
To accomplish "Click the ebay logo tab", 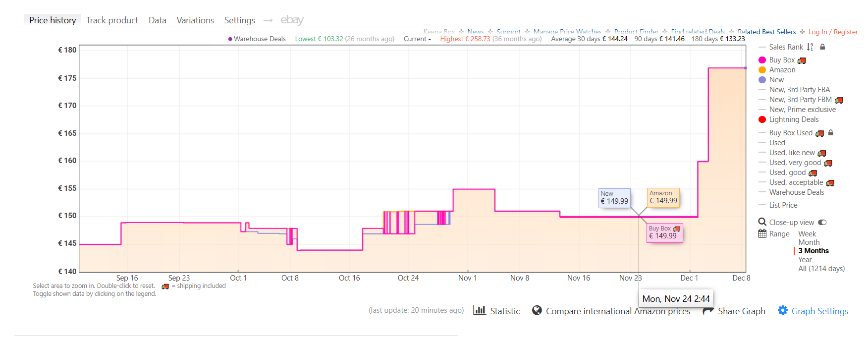I will tap(292, 20).
